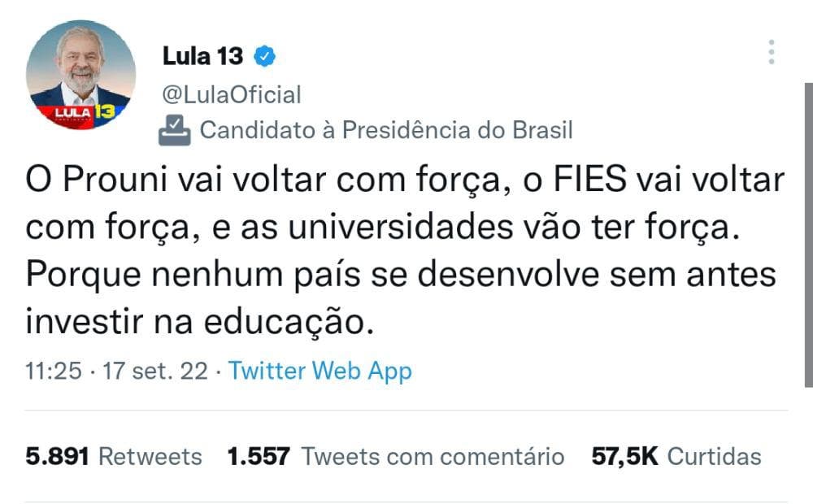Click the vertical scrollbar on the right edge
This screenshot has width=813, height=504.
click(x=808, y=244)
